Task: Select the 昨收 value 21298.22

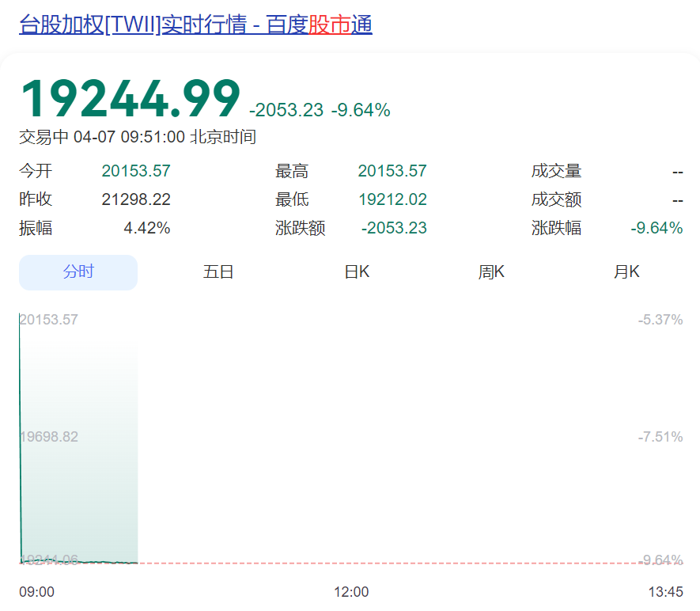Action: 136,199
